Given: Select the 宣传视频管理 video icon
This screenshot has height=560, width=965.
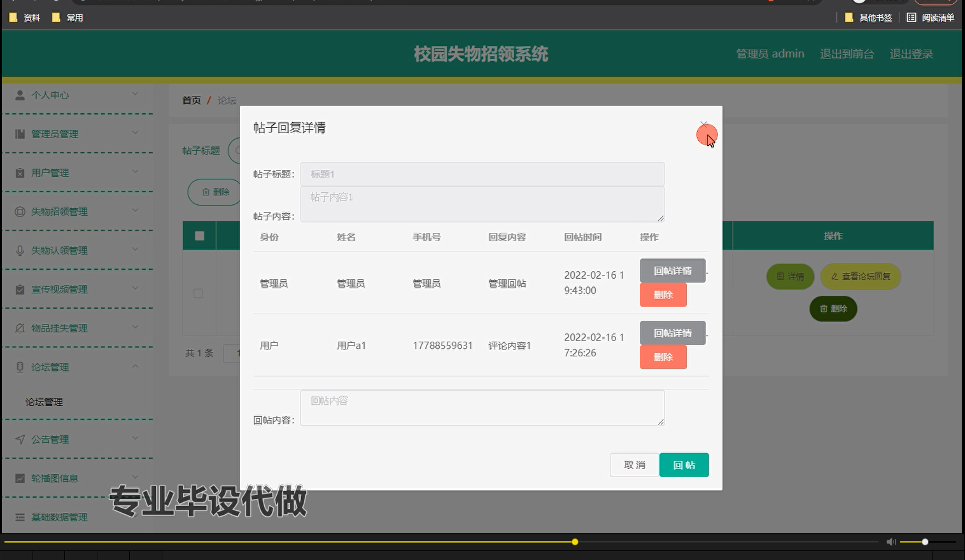Looking at the screenshot, I should click(x=18, y=289).
